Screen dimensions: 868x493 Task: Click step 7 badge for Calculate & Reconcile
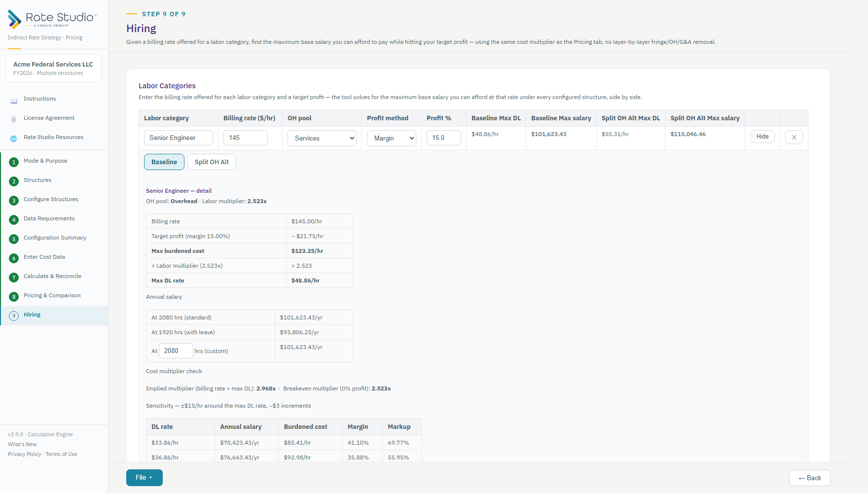point(14,278)
